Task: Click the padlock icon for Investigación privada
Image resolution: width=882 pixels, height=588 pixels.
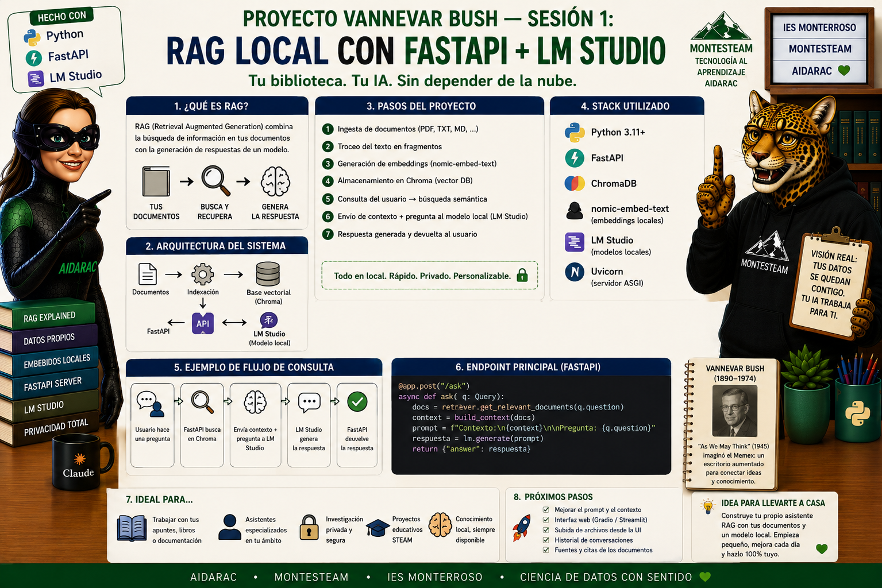Action: pyautogui.click(x=309, y=527)
